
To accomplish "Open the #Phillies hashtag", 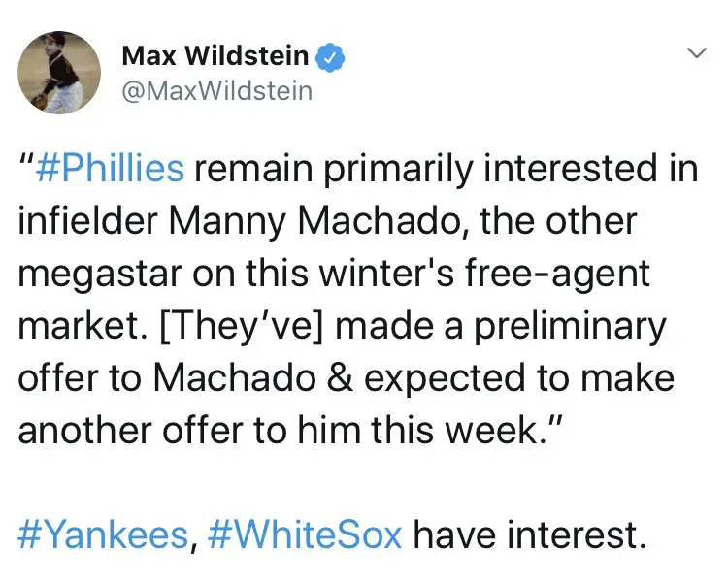I will (110, 169).
